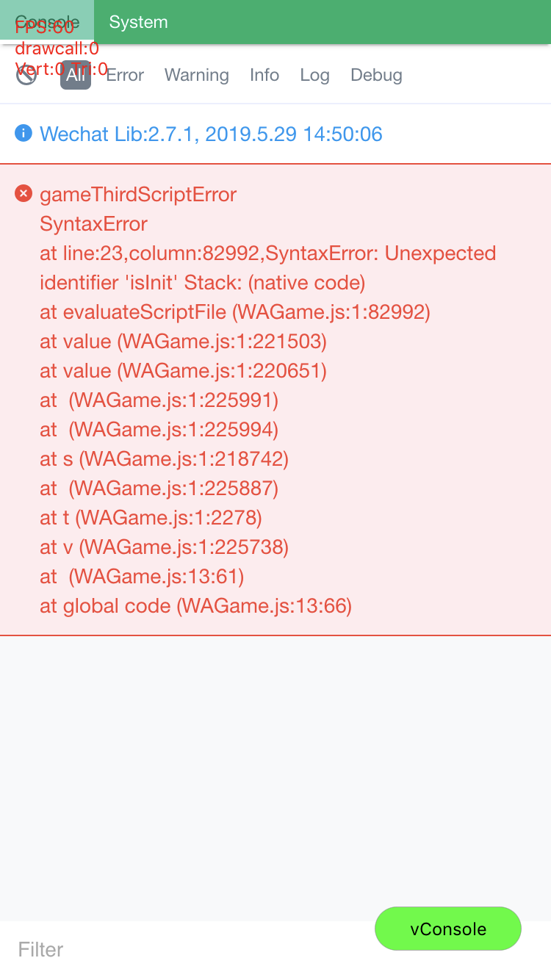Filter logs by Warning
The width and height of the screenshot is (551, 980).
click(196, 75)
